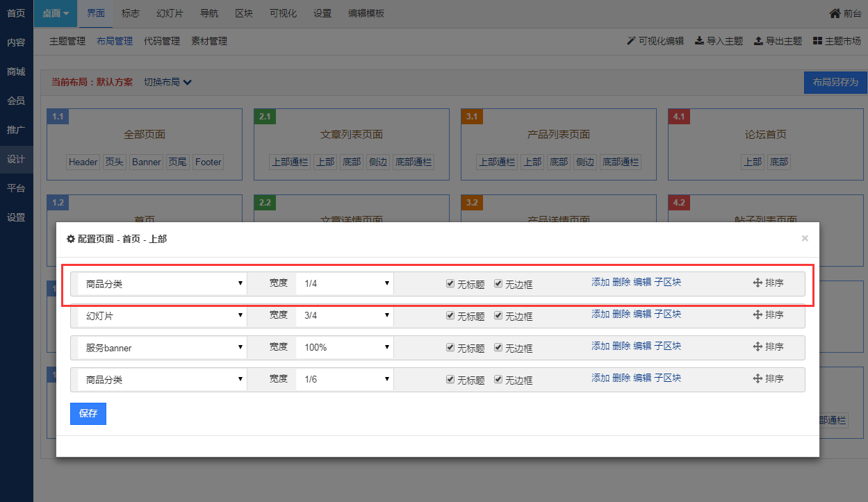Select 布局管理 in the sub menu
This screenshot has width=868, height=502.
tap(115, 41)
